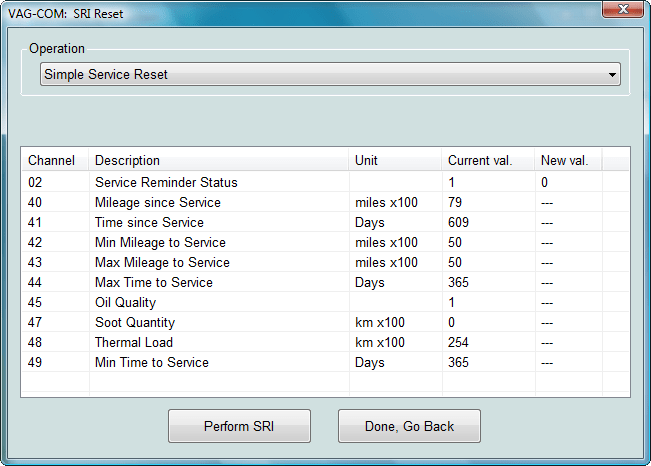Image resolution: width=651 pixels, height=466 pixels.
Task: Select the Min Time to Service row
Action: tap(325, 362)
